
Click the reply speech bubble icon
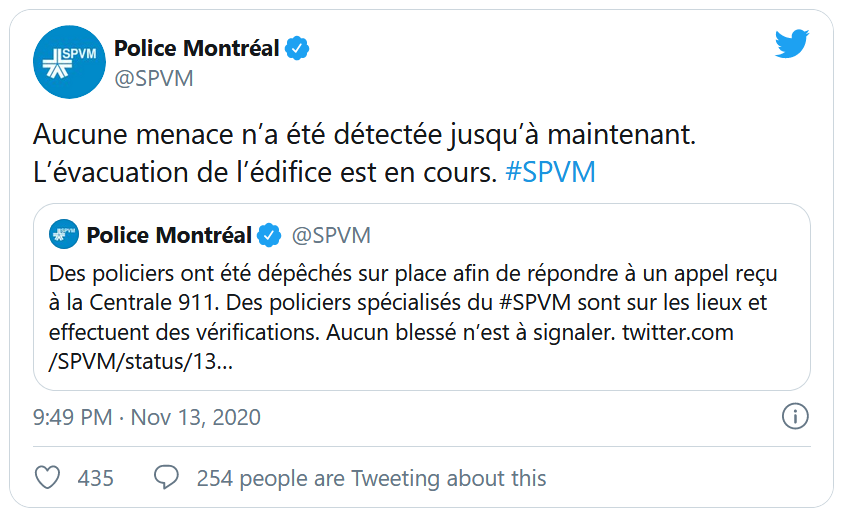pos(166,478)
